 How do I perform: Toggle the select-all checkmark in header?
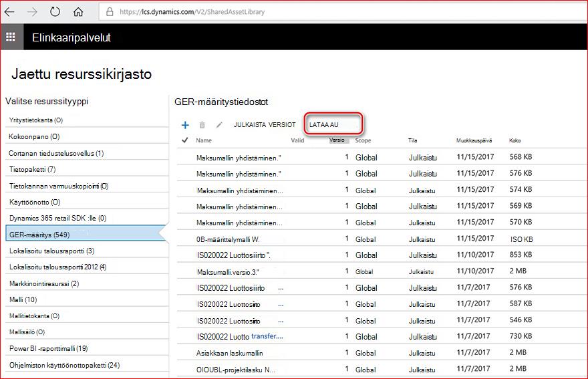(x=184, y=140)
